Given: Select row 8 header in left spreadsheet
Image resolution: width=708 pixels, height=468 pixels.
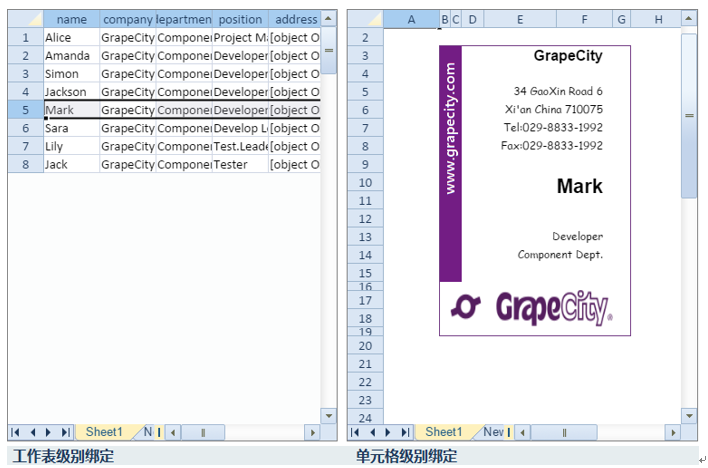Looking at the screenshot, I should point(26,164).
